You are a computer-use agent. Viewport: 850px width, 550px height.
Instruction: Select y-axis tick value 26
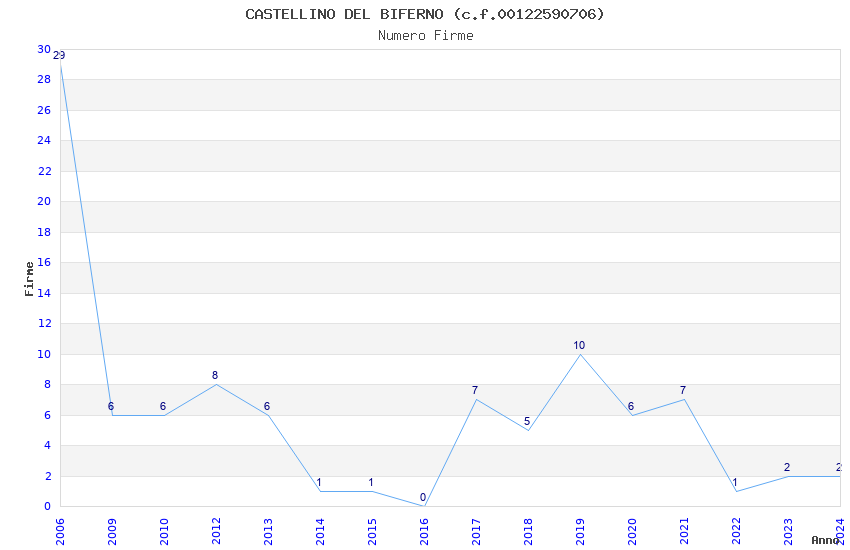tap(44, 111)
